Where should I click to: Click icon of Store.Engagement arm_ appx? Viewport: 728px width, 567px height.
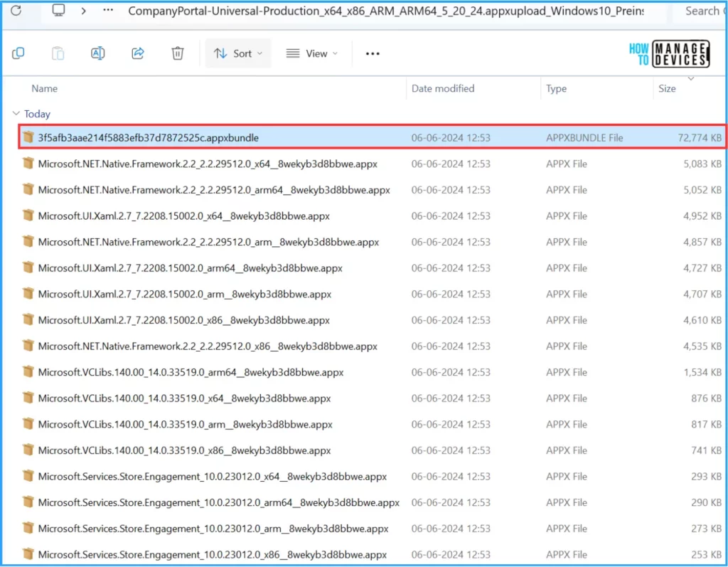[28, 527]
